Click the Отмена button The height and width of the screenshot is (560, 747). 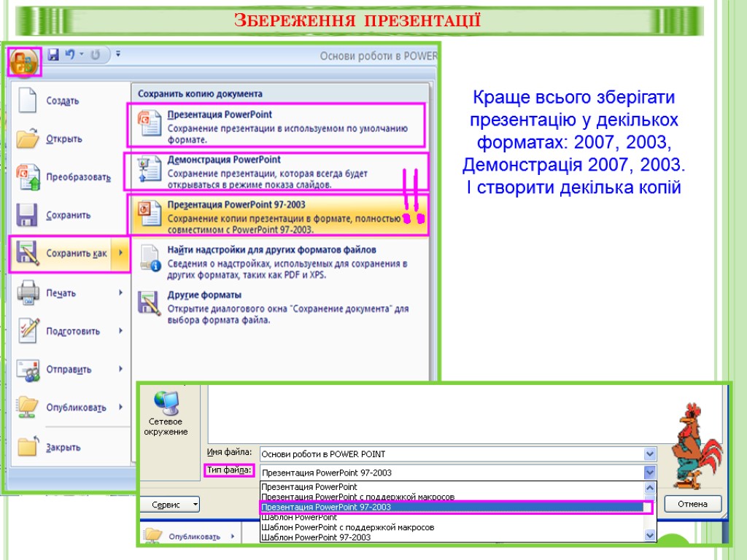tap(693, 504)
